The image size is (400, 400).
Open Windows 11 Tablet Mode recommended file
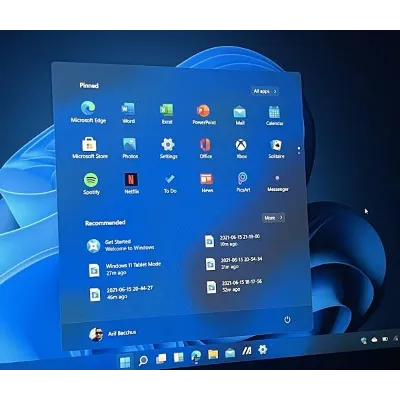(125, 269)
